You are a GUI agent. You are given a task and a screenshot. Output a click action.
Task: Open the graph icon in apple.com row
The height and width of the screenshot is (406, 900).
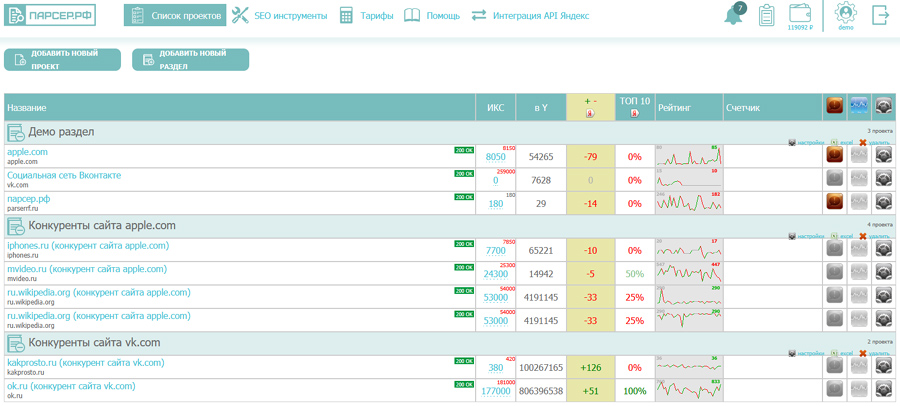[x=859, y=155]
